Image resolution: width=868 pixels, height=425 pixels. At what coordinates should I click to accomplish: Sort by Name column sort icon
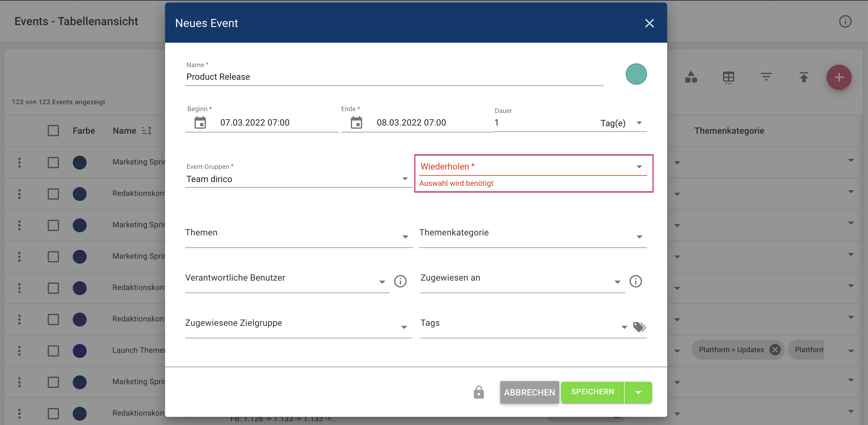pos(147,131)
